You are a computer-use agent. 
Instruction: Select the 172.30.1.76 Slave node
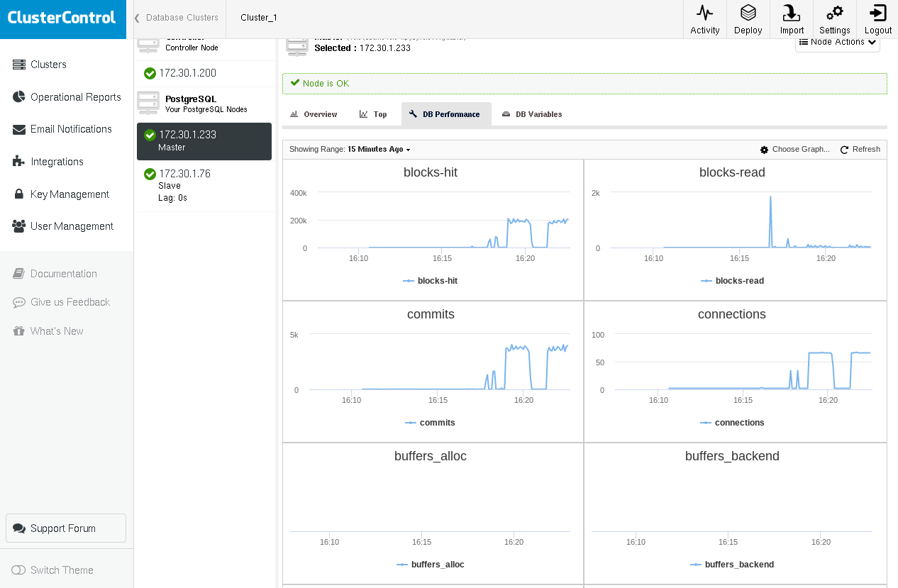(204, 184)
